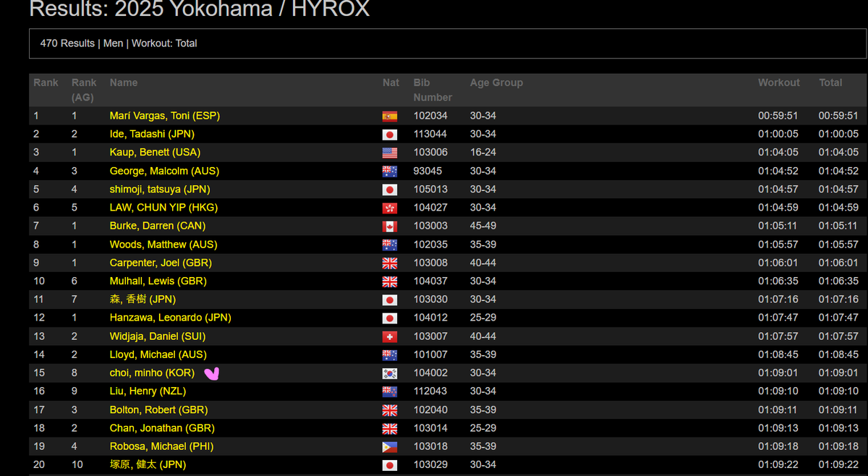Viewport: 868px width, 476px height.
Task: Open athlete Marí Vargas, Toni (ESP)
Action: [165, 116]
